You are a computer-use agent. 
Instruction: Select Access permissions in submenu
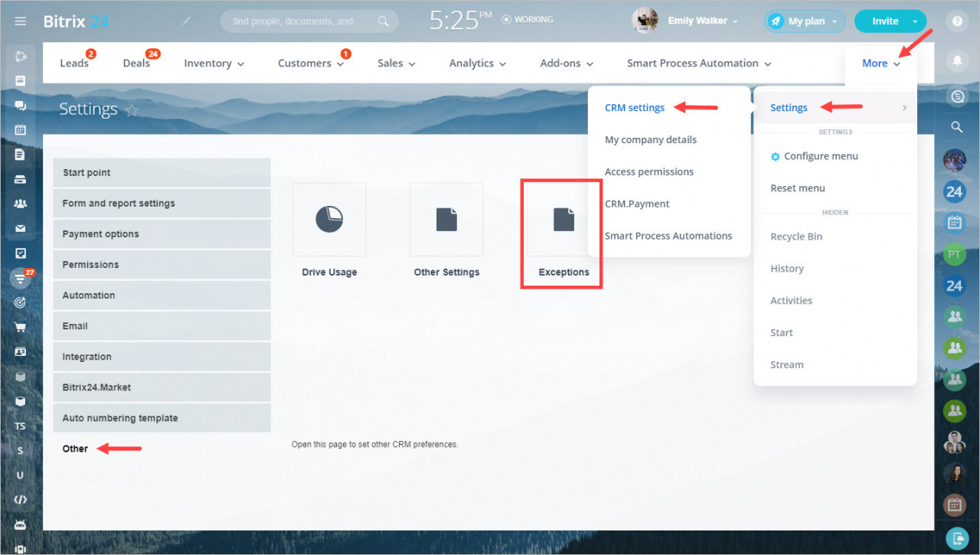tap(649, 172)
